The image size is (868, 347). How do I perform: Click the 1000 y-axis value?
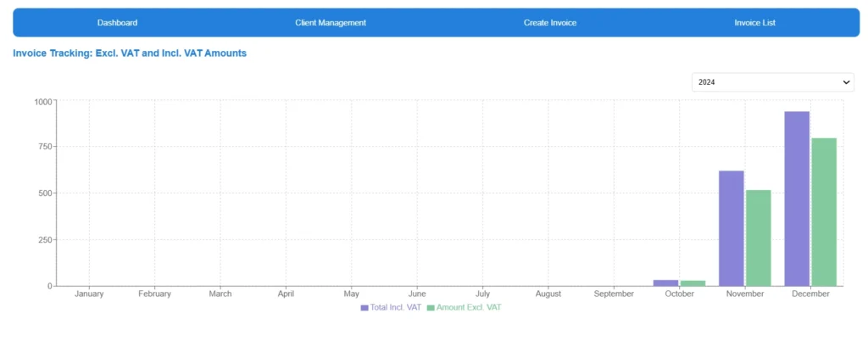coord(42,102)
